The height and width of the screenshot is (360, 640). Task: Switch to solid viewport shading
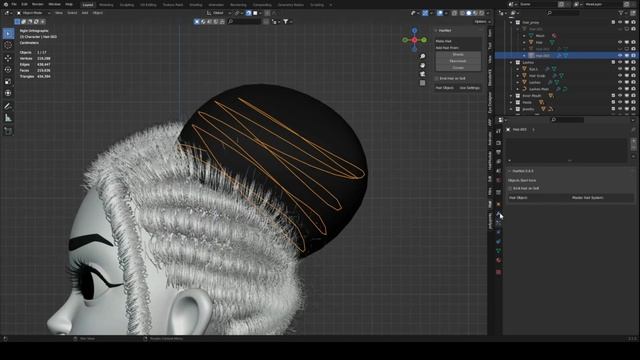point(469,13)
